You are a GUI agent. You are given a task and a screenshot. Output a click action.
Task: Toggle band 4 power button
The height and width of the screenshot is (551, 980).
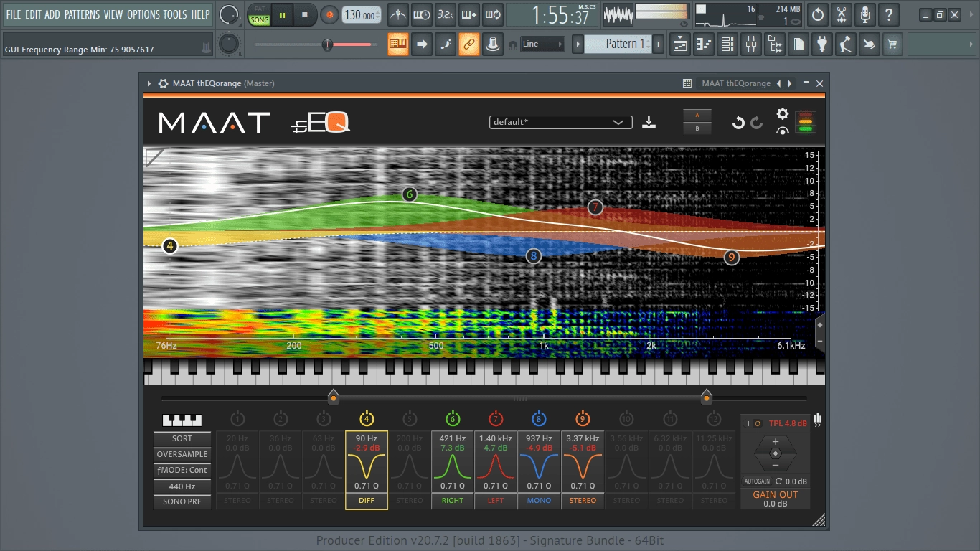[x=367, y=419]
